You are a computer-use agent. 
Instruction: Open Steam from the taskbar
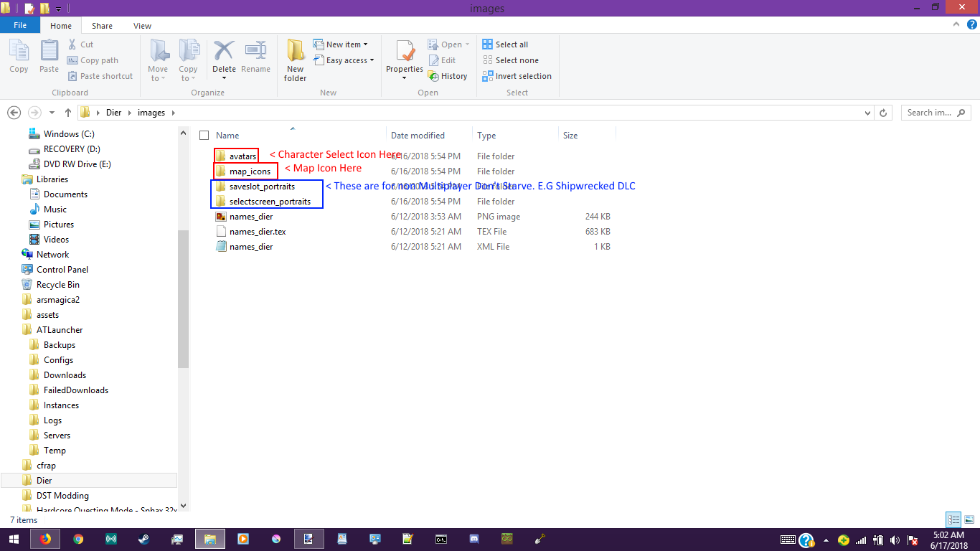coord(144,539)
